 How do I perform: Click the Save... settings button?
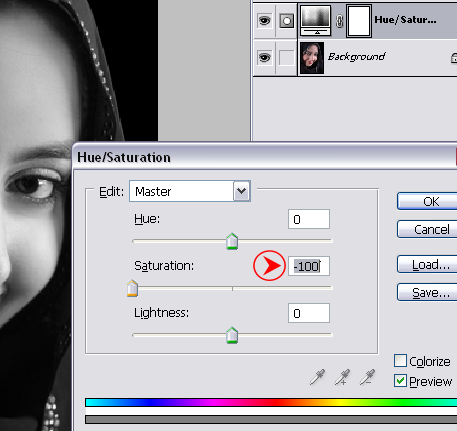pyautogui.click(x=427, y=292)
